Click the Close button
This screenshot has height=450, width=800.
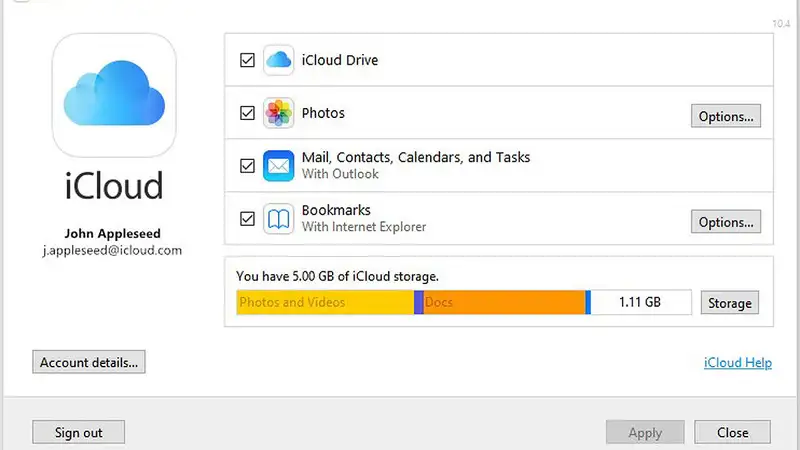[x=733, y=432]
